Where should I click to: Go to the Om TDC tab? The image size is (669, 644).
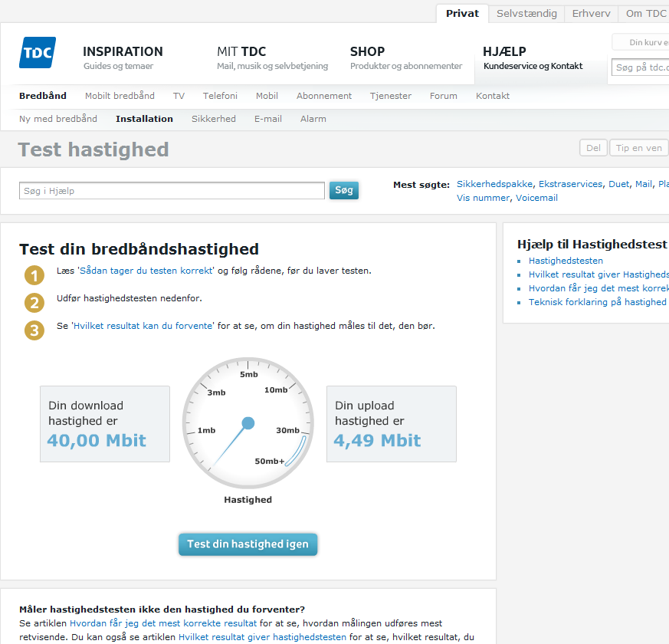pos(645,14)
